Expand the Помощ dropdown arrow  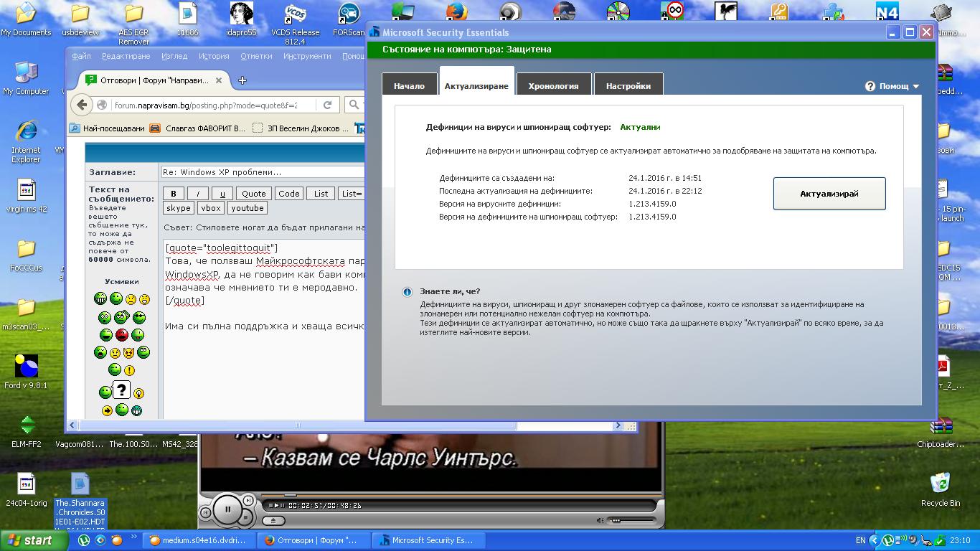916,86
